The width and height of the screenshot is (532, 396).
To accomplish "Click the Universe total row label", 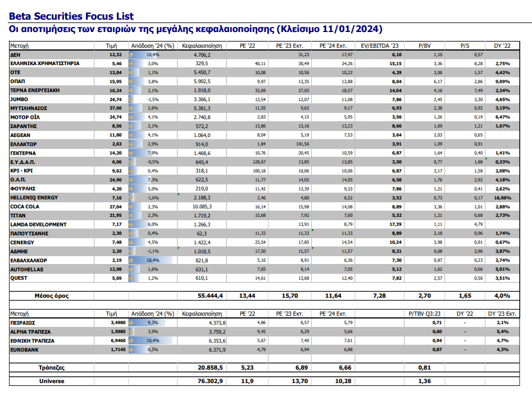I will coord(52,381).
